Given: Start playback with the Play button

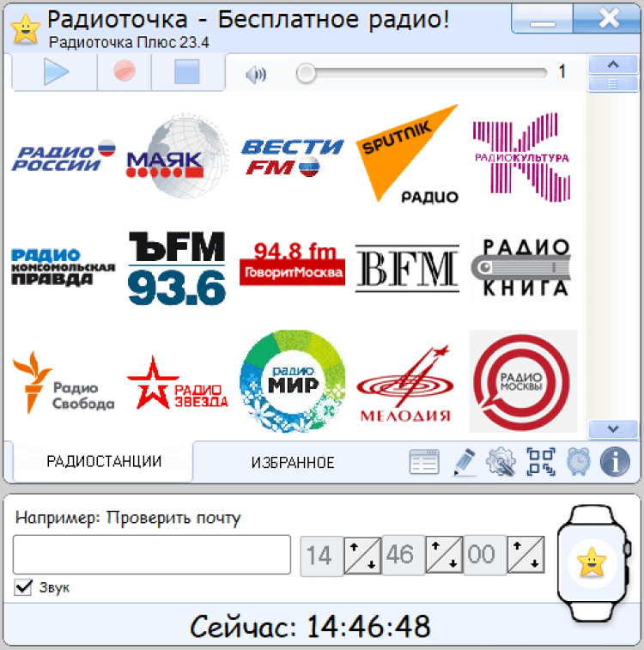Looking at the screenshot, I should point(55,72).
